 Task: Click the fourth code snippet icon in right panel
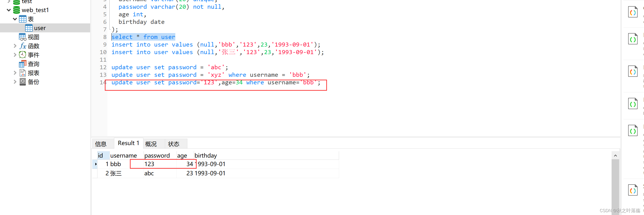point(633,104)
